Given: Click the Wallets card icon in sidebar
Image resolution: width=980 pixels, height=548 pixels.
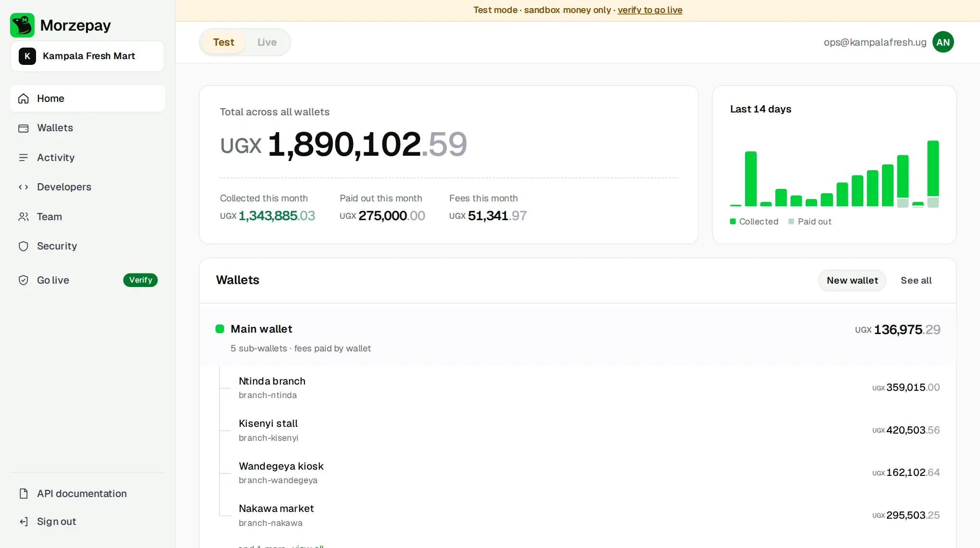Looking at the screenshot, I should pyautogui.click(x=24, y=128).
